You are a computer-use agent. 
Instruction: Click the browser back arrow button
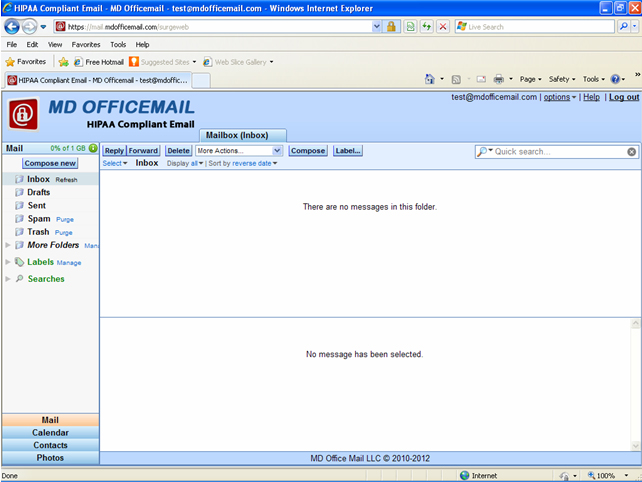(x=12, y=27)
